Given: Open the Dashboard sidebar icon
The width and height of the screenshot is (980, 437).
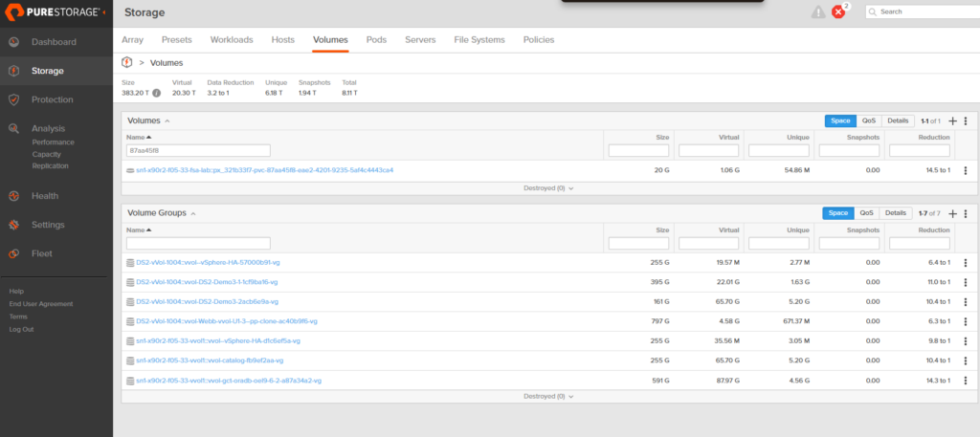Looking at the screenshot, I should (x=13, y=42).
